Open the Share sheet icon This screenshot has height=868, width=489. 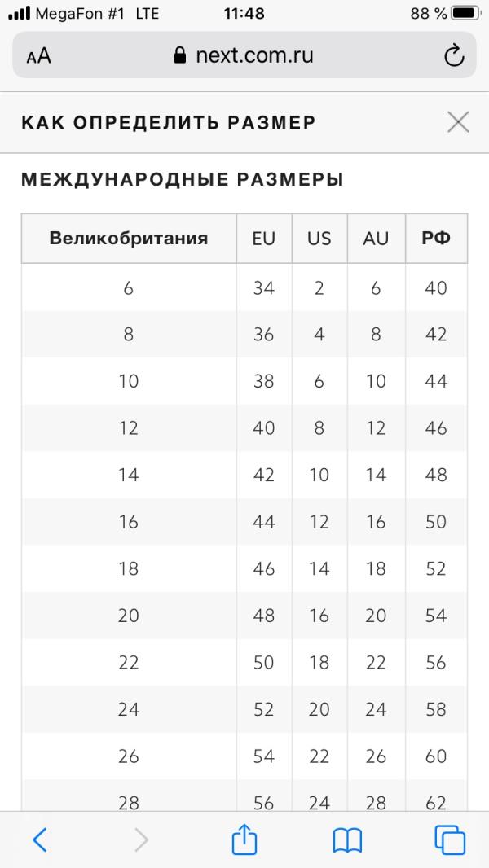click(244, 839)
